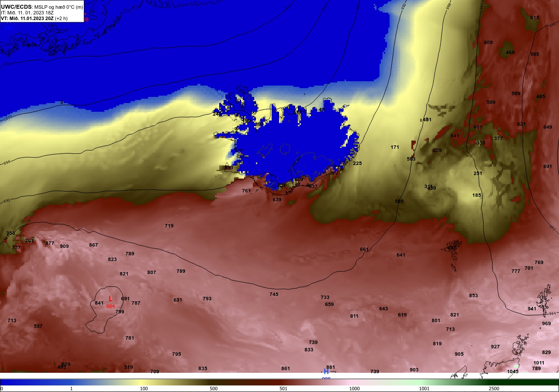
Task: Click the height value 621
Action: pyautogui.click(x=521, y=124)
